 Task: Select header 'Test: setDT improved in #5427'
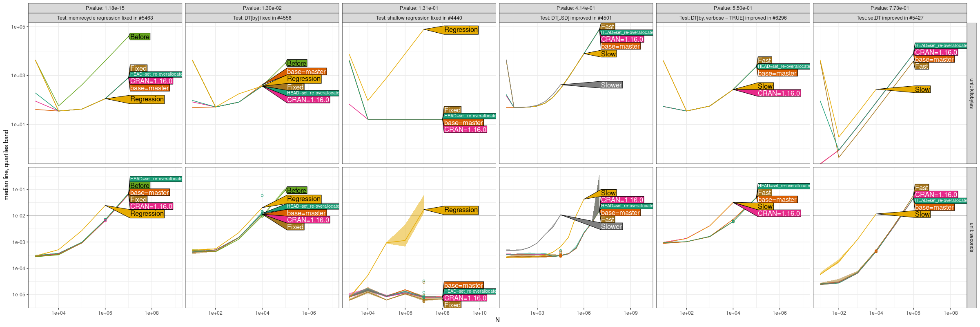pyautogui.click(x=890, y=18)
